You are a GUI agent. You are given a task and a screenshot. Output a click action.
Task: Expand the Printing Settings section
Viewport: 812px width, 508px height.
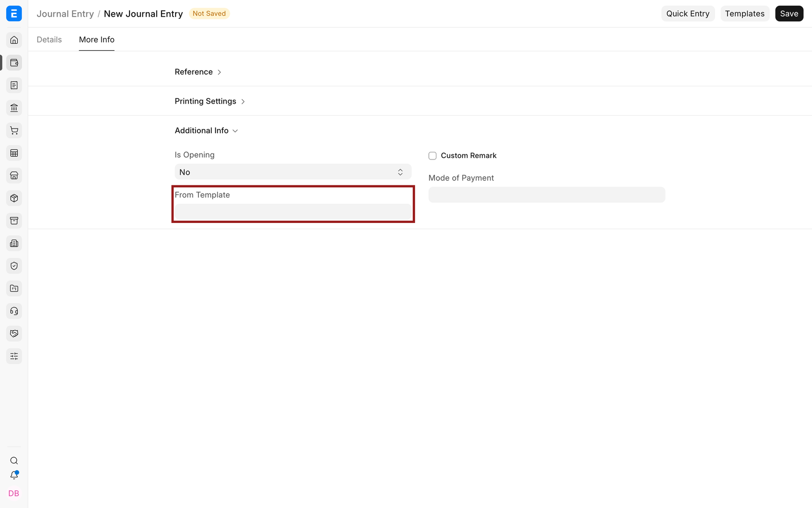point(210,101)
